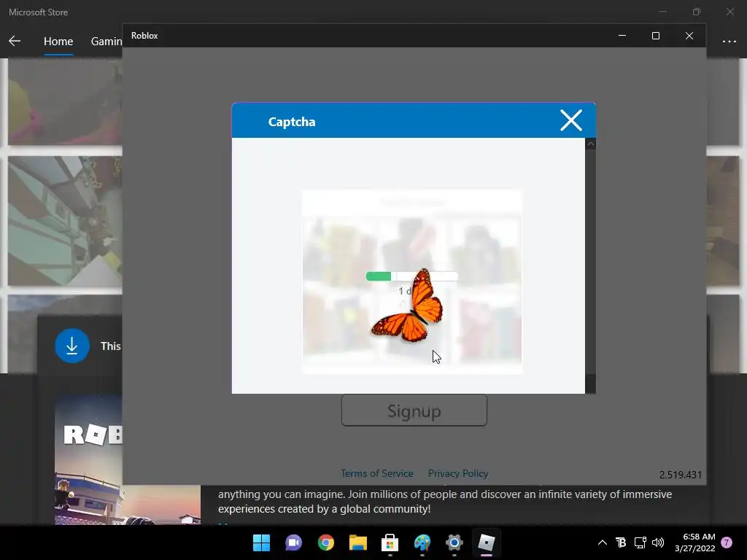Screen dimensions: 747x560
Task: Open the Paint taskbar icon
Action: (422, 542)
